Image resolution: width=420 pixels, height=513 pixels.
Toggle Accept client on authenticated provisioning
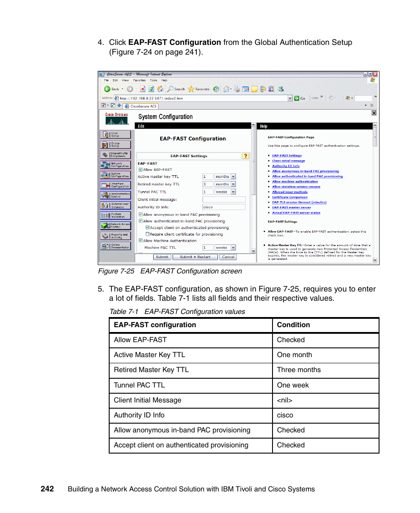(x=147, y=228)
